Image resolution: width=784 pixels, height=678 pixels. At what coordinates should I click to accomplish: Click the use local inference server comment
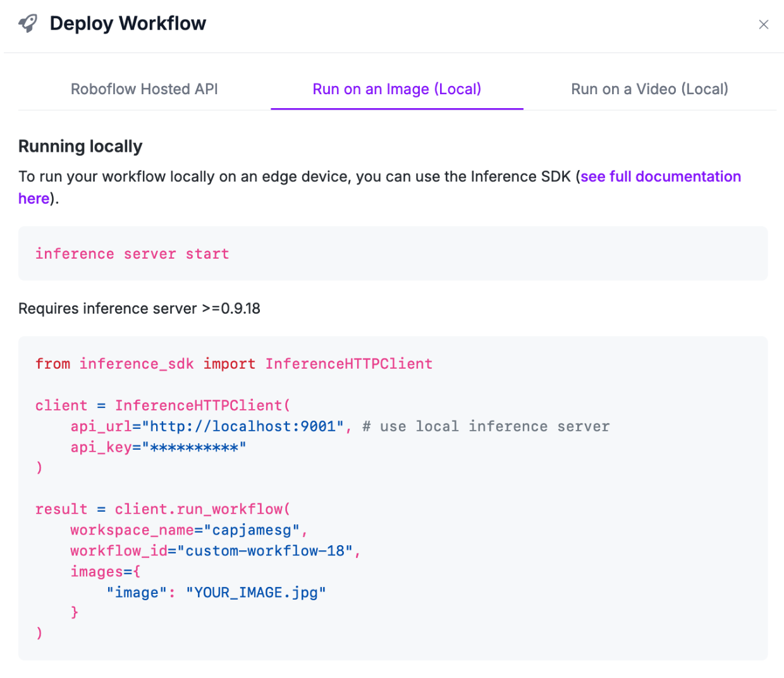[x=486, y=426]
